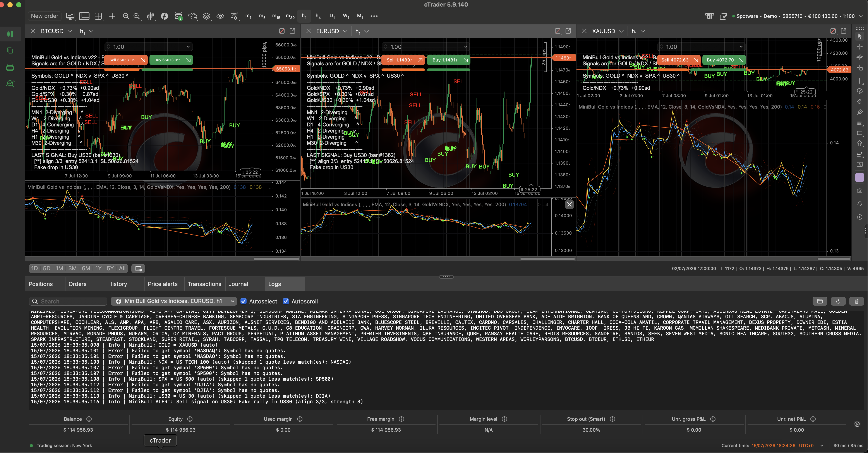Viewport: 868px width, 453px height.
Task: Select the text label drawing tool
Action: point(859,165)
